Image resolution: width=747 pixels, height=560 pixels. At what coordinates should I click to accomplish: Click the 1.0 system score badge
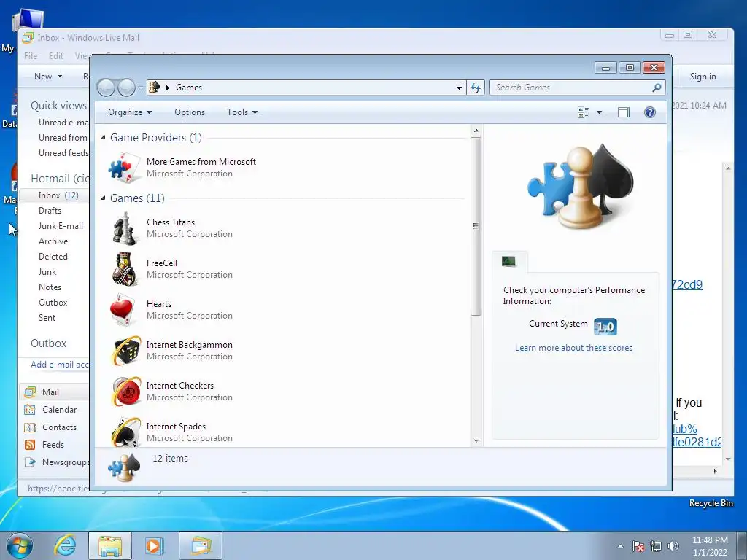pos(605,327)
